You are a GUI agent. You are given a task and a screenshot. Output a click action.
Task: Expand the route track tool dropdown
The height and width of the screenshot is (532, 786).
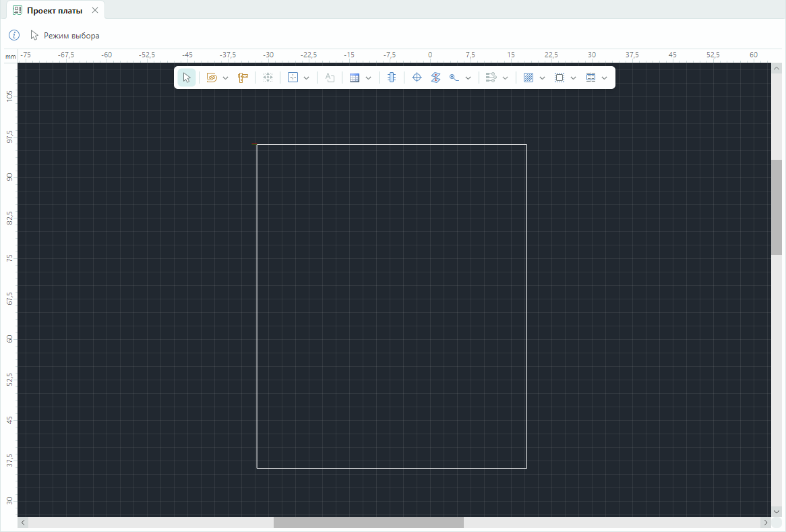coord(468,78)
